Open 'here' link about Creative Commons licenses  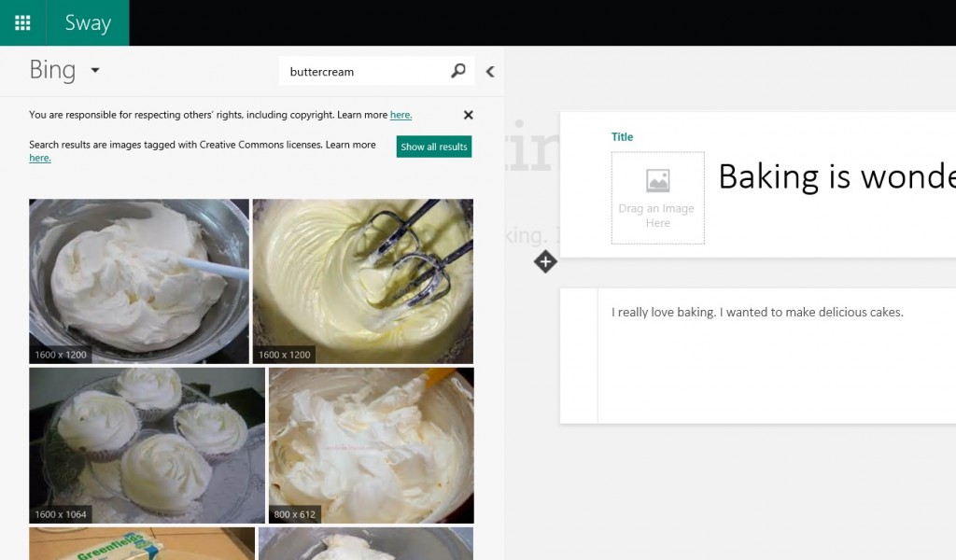click(39, 158)
